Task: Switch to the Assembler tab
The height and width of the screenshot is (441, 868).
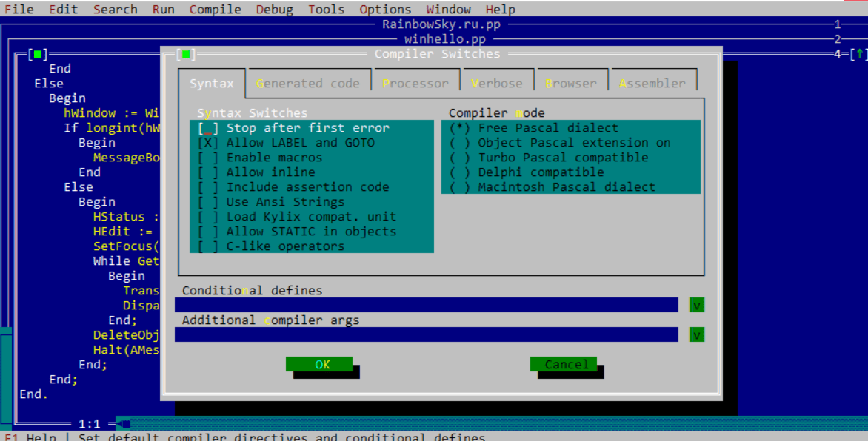Action: [652, 84]
